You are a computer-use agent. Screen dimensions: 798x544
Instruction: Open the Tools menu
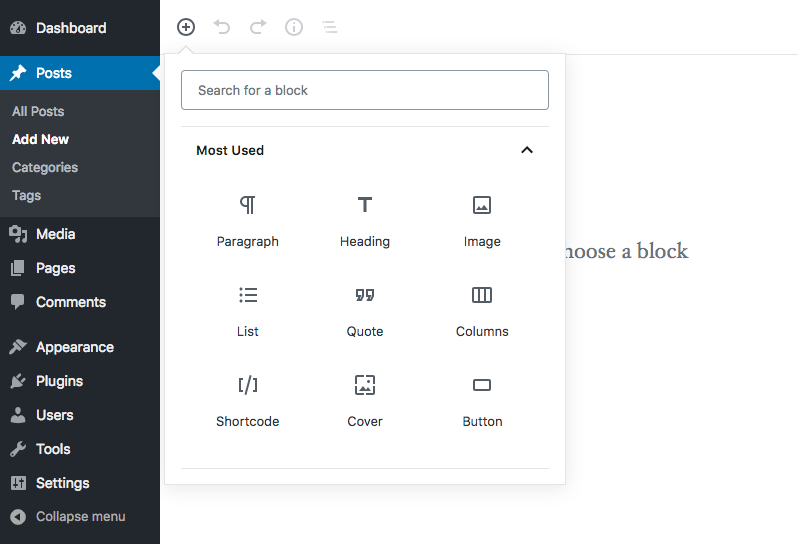pyautogui.click(x=80, y=449)
